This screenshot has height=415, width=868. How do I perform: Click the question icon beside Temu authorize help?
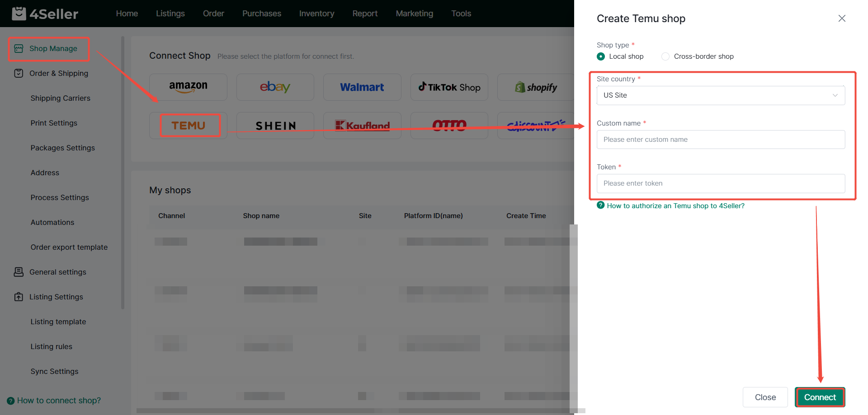pos(600,205)
